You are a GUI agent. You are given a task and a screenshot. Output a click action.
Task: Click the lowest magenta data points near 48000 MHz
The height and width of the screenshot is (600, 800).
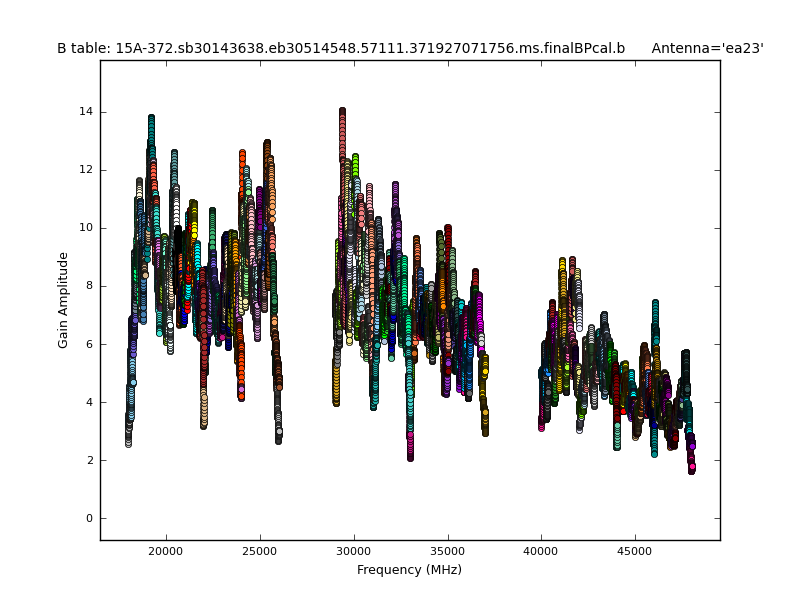691,468
